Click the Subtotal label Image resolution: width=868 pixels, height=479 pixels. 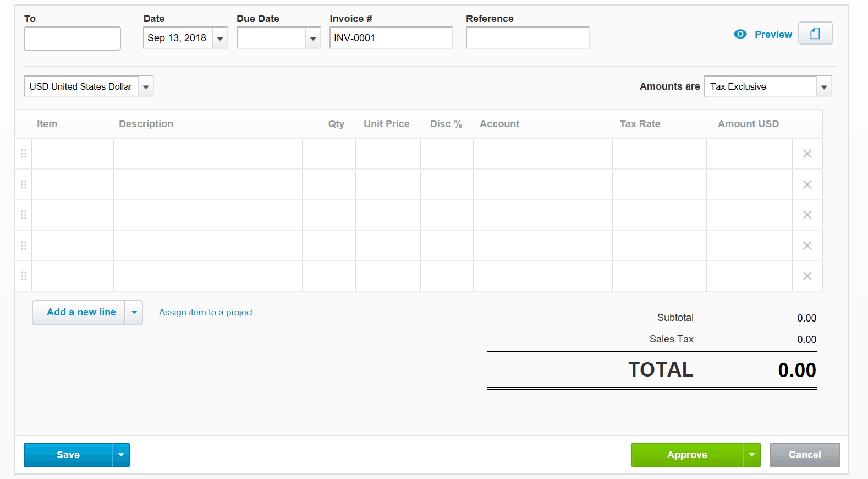675,318
